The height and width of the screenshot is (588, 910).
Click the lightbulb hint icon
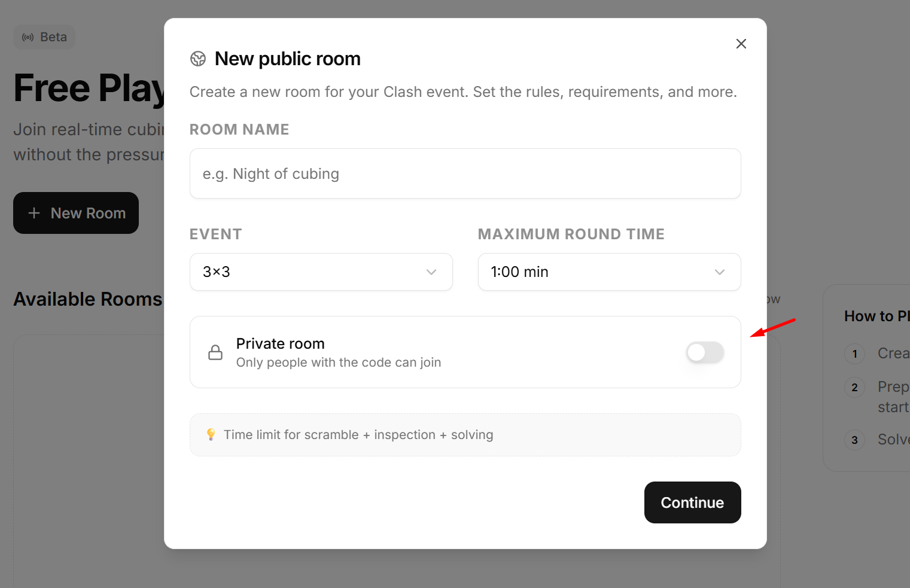211,434
